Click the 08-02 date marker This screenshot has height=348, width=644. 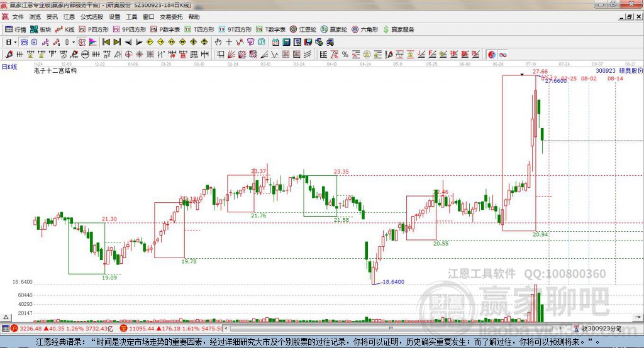click(x=589, y=79)
